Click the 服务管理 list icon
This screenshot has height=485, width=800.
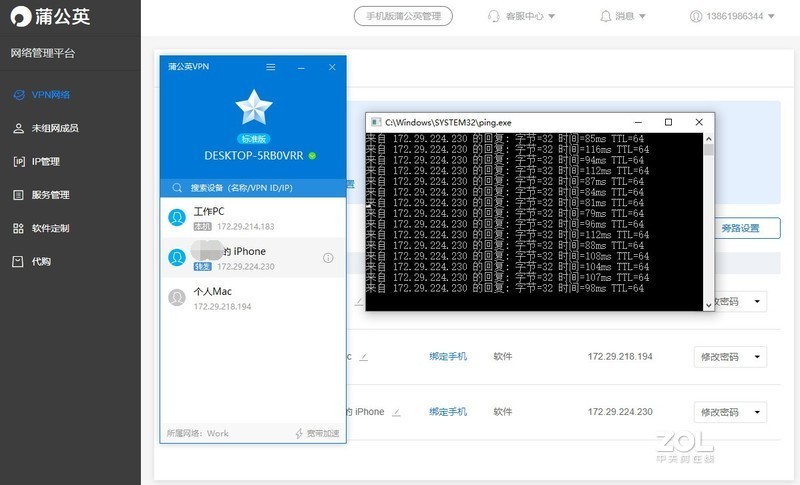click(18, 195)
